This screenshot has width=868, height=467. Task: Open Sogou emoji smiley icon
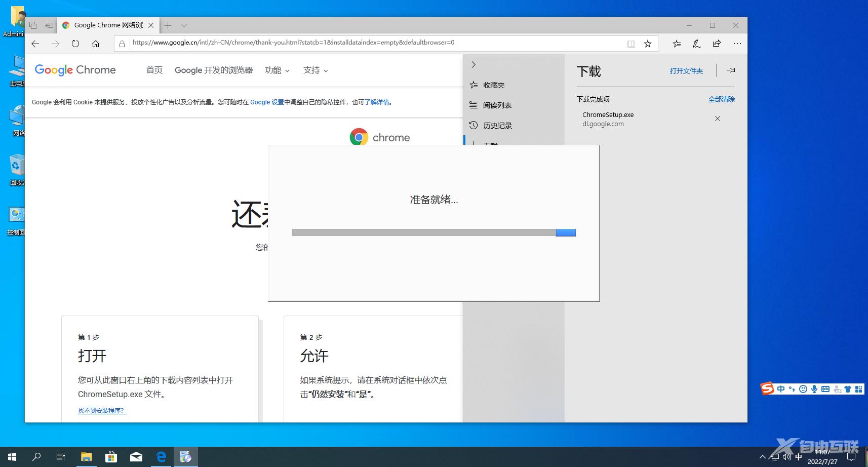coord(803,389)
